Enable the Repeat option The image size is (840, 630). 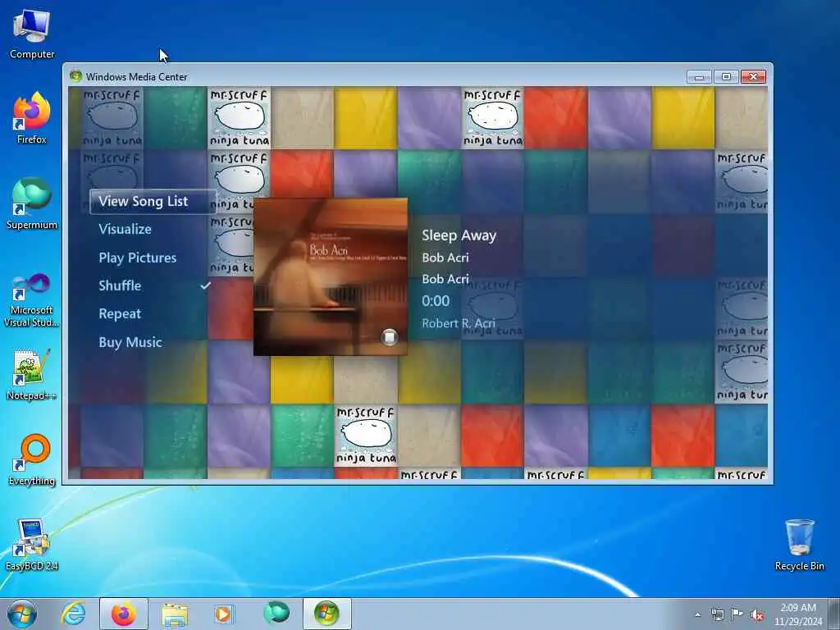120,314
